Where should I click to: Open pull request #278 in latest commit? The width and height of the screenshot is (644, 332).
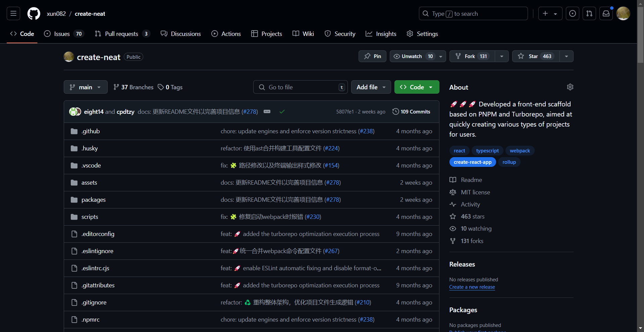coord(250,111)
